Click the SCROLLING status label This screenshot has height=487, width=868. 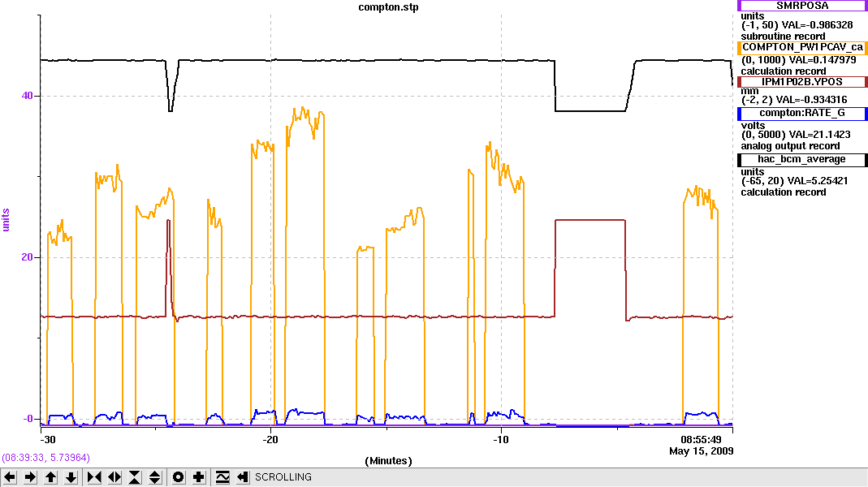click(x=283, y=477)
